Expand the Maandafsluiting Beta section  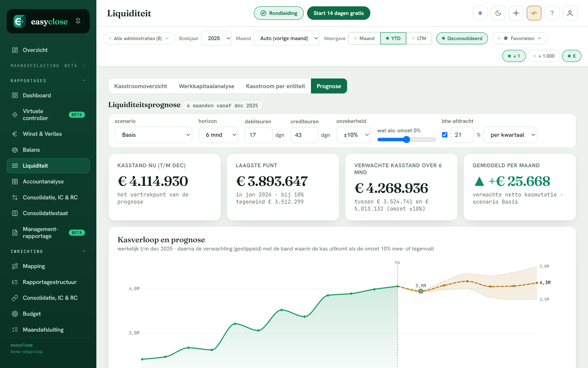48,66
